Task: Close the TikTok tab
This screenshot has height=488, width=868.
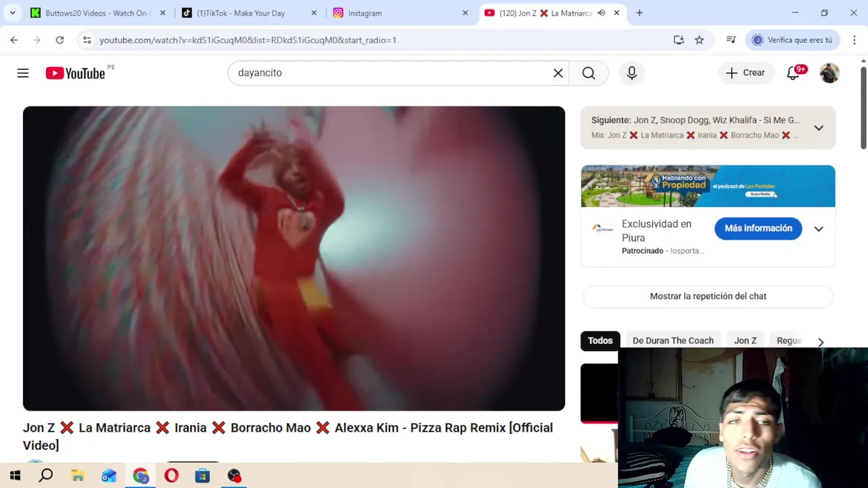Action: 314,13
